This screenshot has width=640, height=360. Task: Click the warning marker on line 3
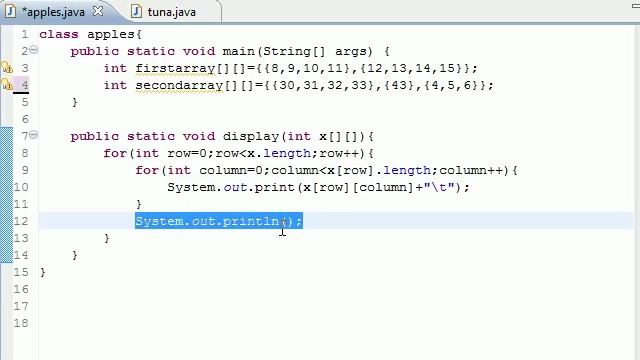(7, 67)
